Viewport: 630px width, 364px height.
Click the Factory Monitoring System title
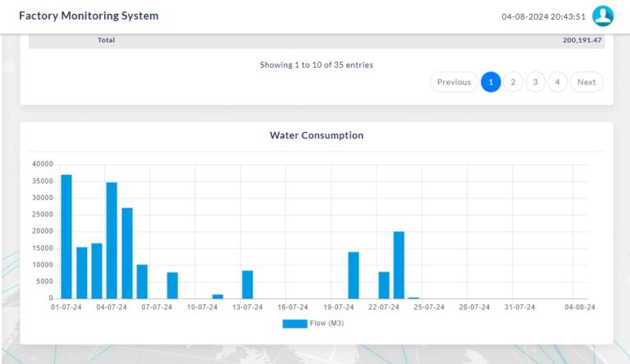[89, 16]
